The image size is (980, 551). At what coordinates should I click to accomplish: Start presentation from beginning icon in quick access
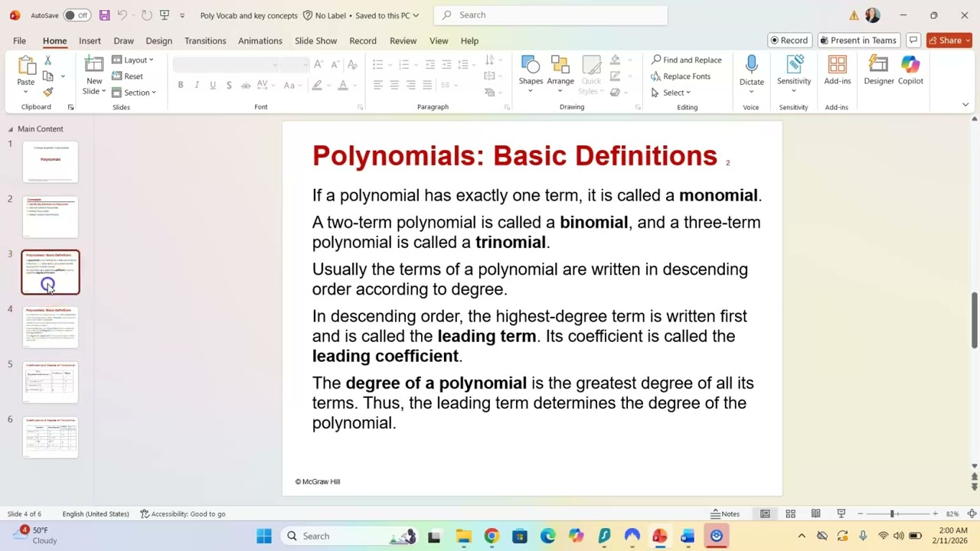(x=164, y=15)
